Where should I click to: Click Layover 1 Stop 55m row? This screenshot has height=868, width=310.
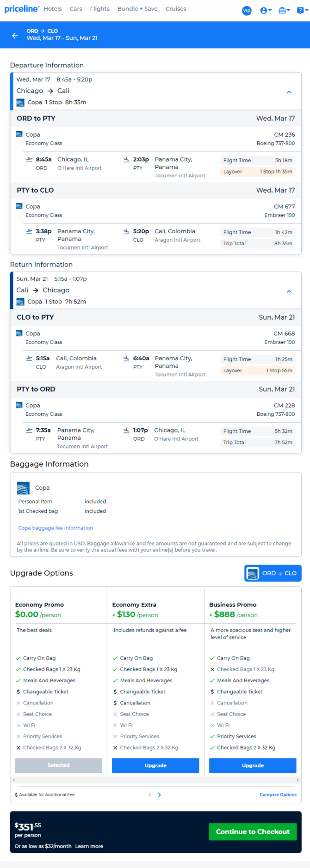258,370
